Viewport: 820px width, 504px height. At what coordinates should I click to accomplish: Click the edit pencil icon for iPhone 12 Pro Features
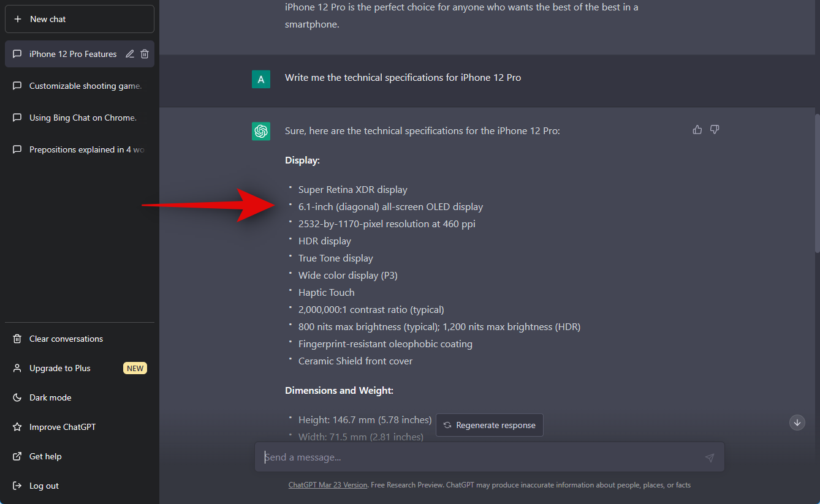click(130, 54)
